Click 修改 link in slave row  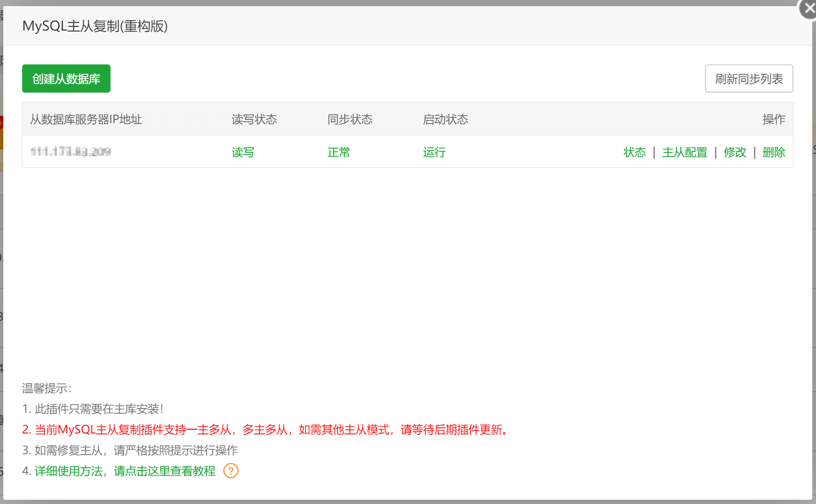(735, 152)
